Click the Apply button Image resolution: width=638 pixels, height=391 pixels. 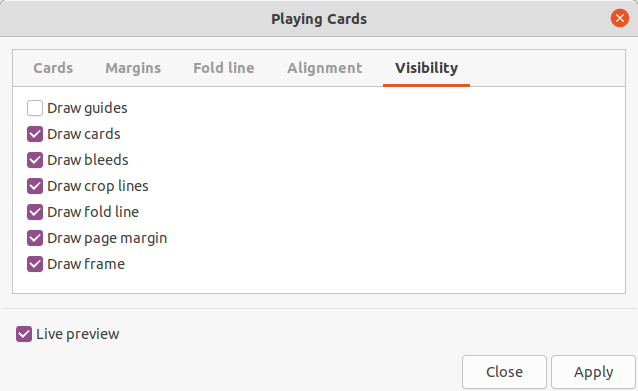click(x=593, y=372)
